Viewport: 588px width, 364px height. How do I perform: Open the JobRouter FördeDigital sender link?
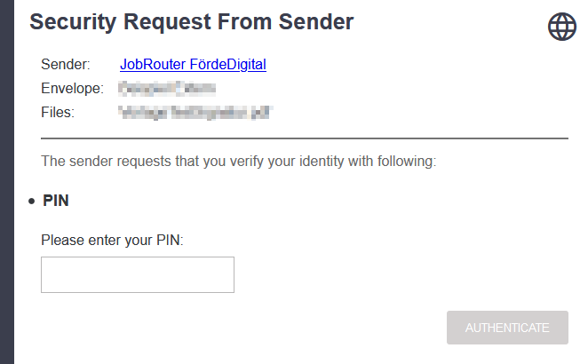(193, 65)
